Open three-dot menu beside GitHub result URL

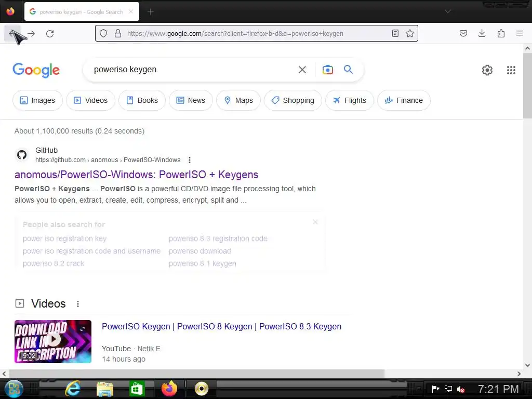[x=189, y=160]
